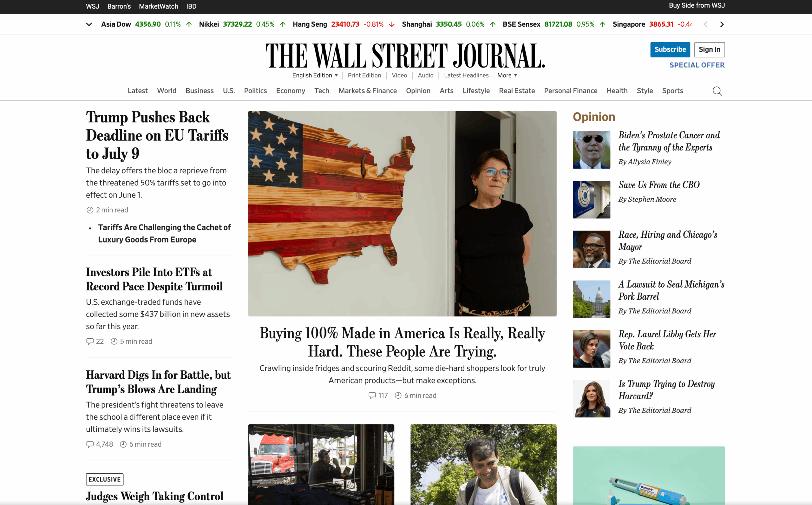Open the Tech section
The height and width of the screenshot is (505, 812).
tap(322, 90)
